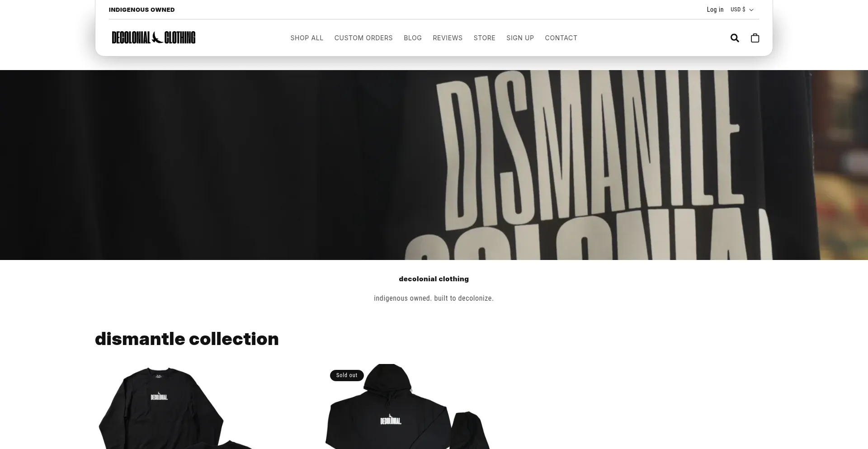Select STORE in the navigation bar

485,38
